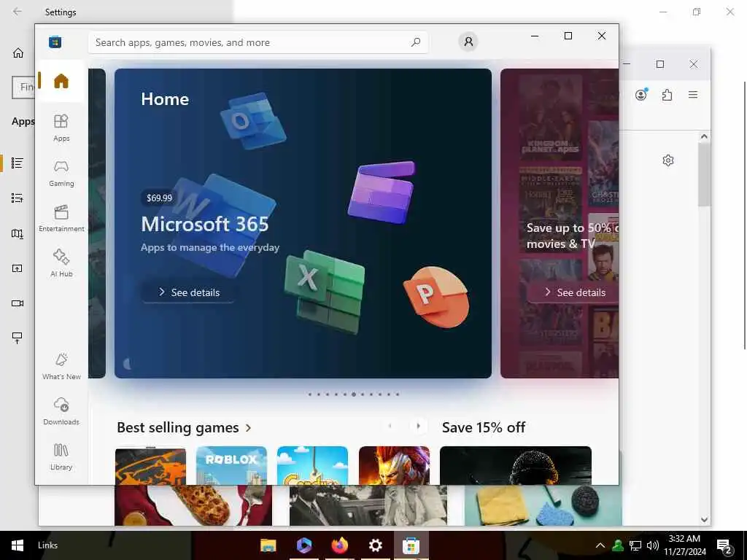Viewport: 747px width, 560px height.
Task: Click See details for Microsoft 365
Action: [x=189, y=292]
